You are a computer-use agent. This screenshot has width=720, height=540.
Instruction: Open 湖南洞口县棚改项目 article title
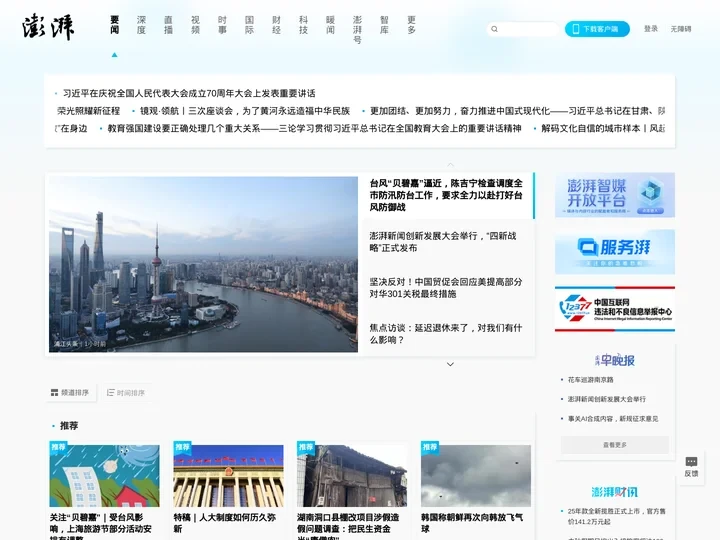pos(348,526)
